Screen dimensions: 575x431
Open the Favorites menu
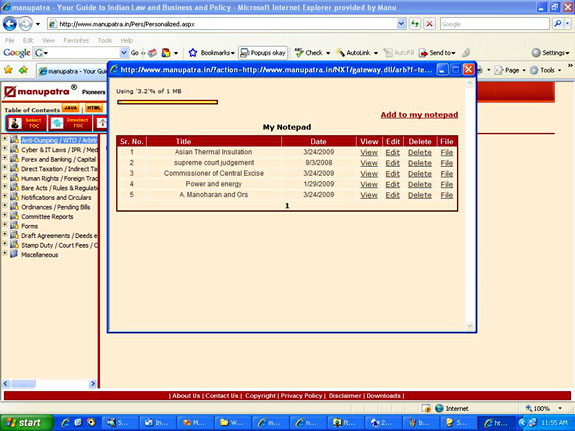tap(76, 40)
